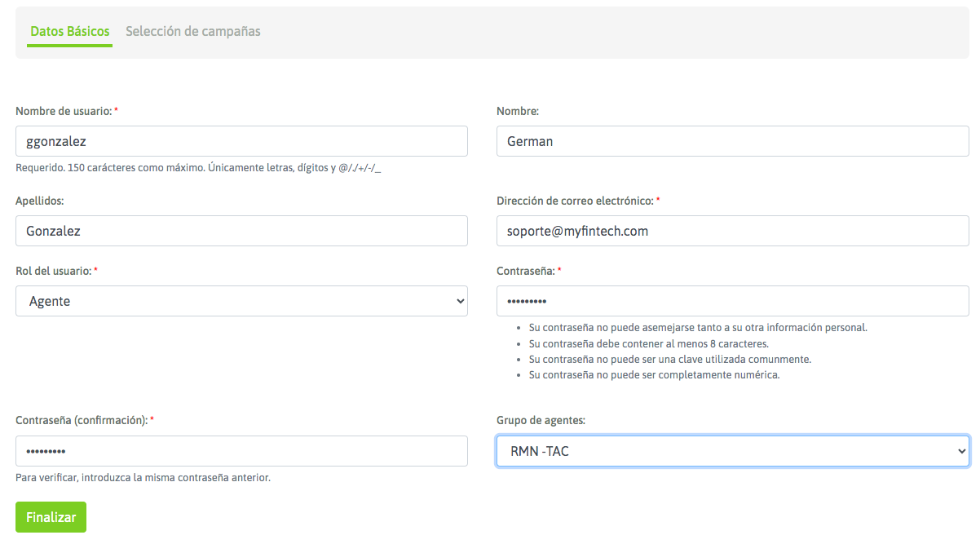This screenshot has width=980, height=544.
Task: Click the "Contraseña:" label above password field
Action: tap(525, 271)
